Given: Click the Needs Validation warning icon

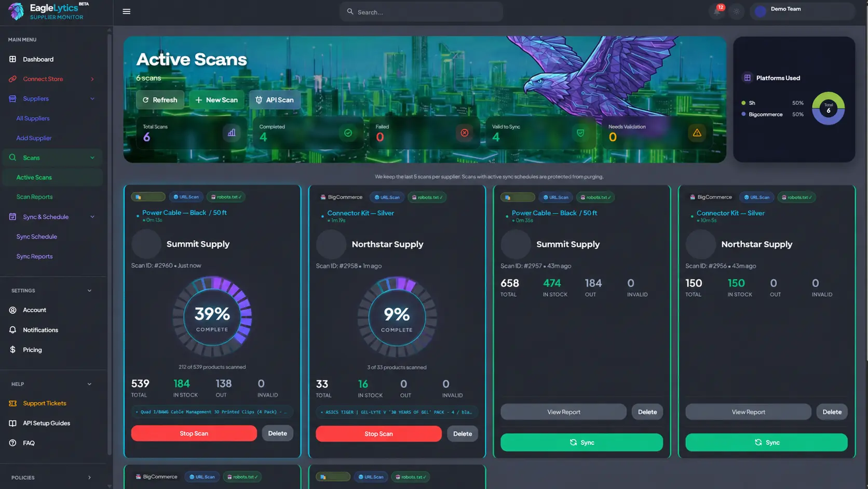Looking at the screenshot, I should click(697, 133).
